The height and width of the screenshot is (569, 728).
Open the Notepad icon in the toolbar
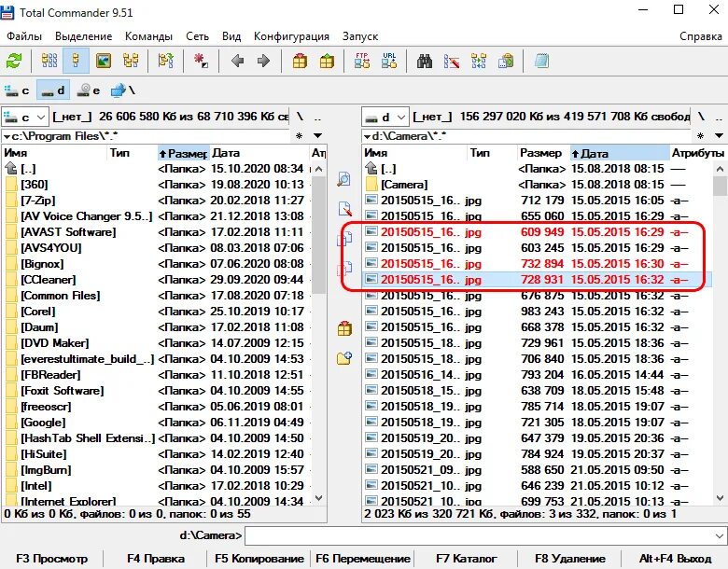coord(541,61)
